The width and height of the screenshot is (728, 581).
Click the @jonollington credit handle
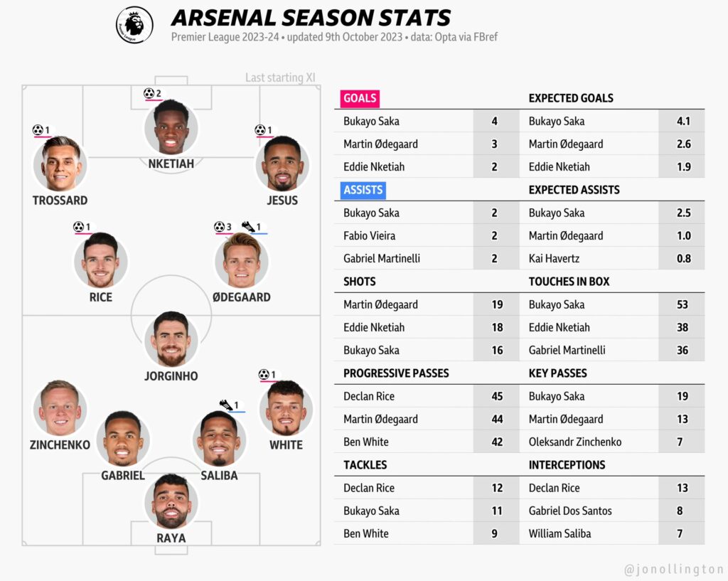click(x=674, y=569)
